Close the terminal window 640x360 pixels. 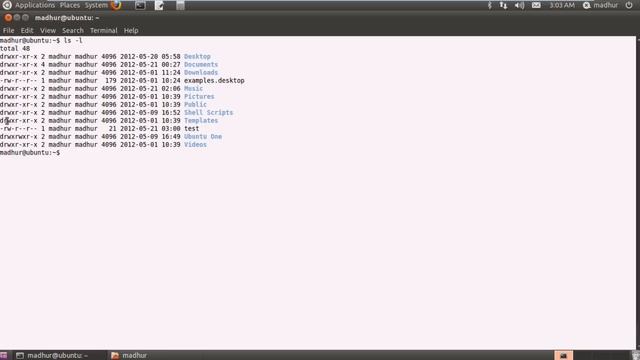click(8, 18)
